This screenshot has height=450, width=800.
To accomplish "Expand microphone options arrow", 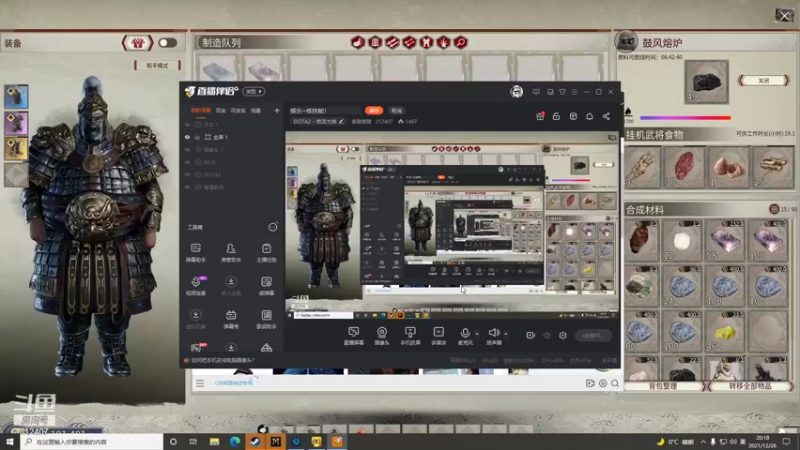I will pos(477,334).
